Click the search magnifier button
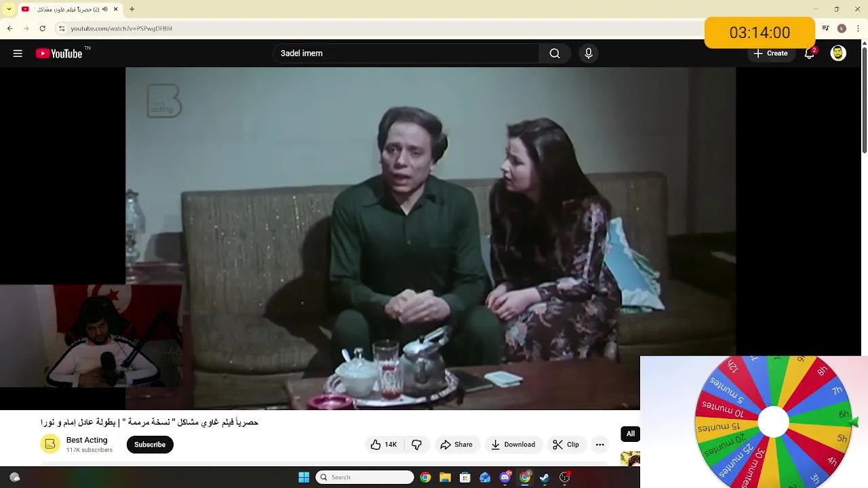Image resolution: width=868 pixels, height=488 pixels. pyautogui.click(x=555, y=54)
